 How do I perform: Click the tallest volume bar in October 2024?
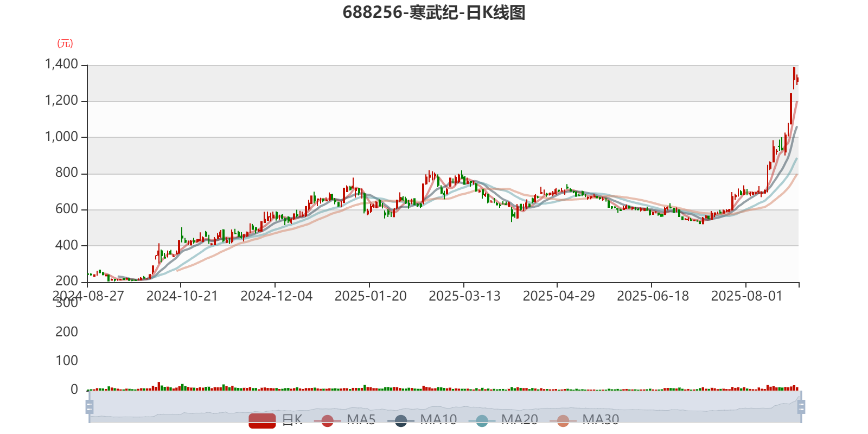point(159,386)
